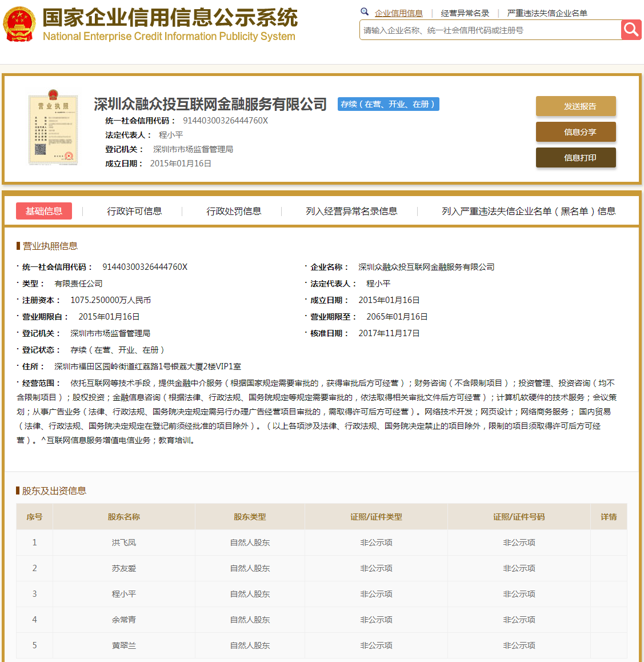This screenshot has height=662, width=644.
Task: Switch to the 行政处罚信息 tab
Action: pos(233,211)
